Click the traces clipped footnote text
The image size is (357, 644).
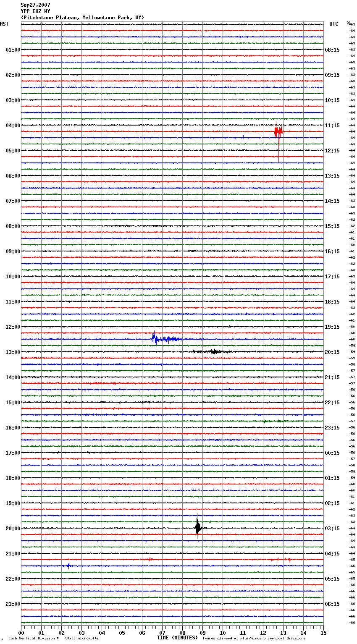tap(254, 638)
